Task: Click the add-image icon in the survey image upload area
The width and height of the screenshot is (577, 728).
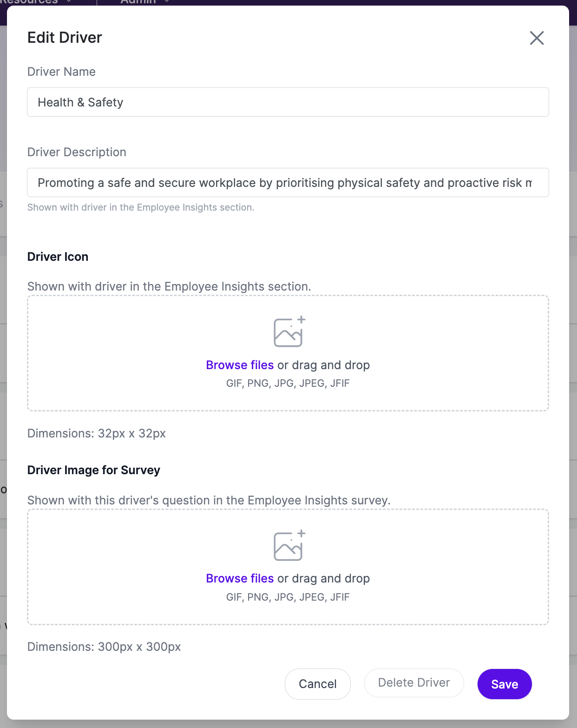Action: coord(289,545)
